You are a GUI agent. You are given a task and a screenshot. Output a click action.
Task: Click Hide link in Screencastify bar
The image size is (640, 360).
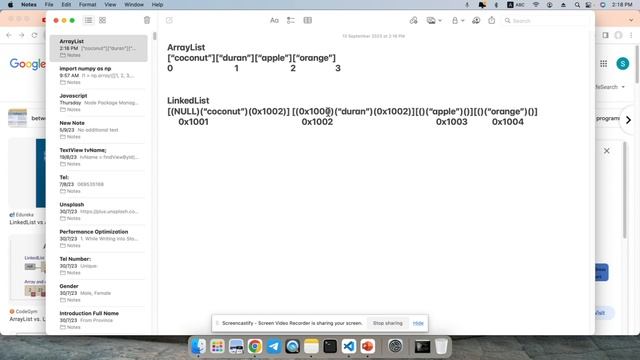coord(418,323)
